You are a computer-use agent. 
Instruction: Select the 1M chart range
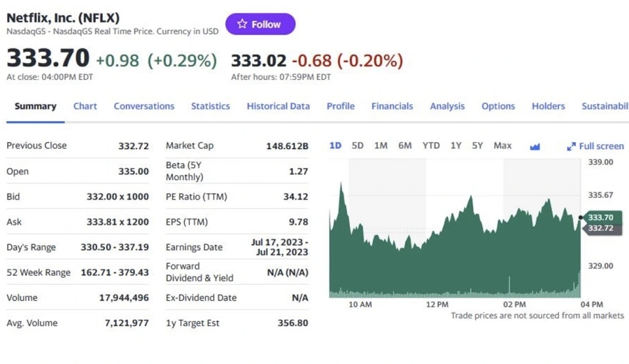[x=381, y=145]
